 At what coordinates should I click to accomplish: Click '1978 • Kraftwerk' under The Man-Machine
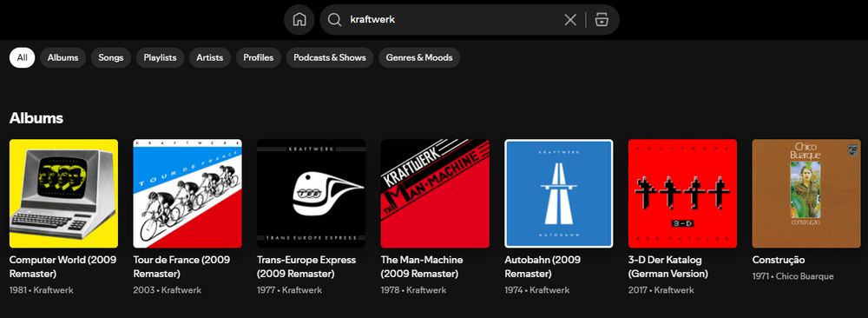click(413, 289)
